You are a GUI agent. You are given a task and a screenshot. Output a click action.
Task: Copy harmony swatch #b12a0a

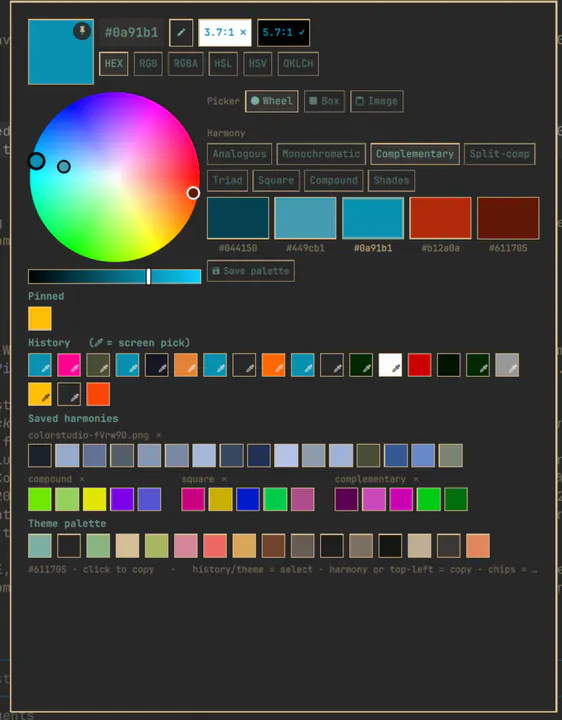(x=440, y=218)
